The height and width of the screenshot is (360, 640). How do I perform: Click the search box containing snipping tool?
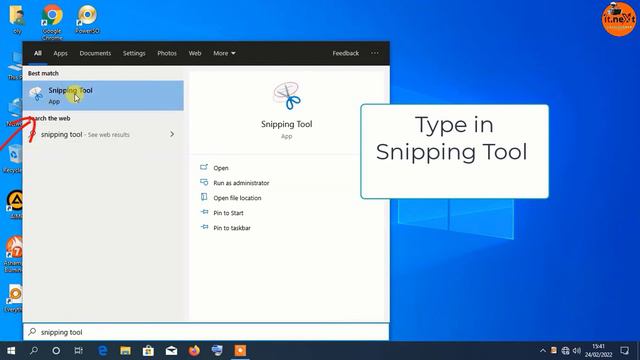[206, 332]
